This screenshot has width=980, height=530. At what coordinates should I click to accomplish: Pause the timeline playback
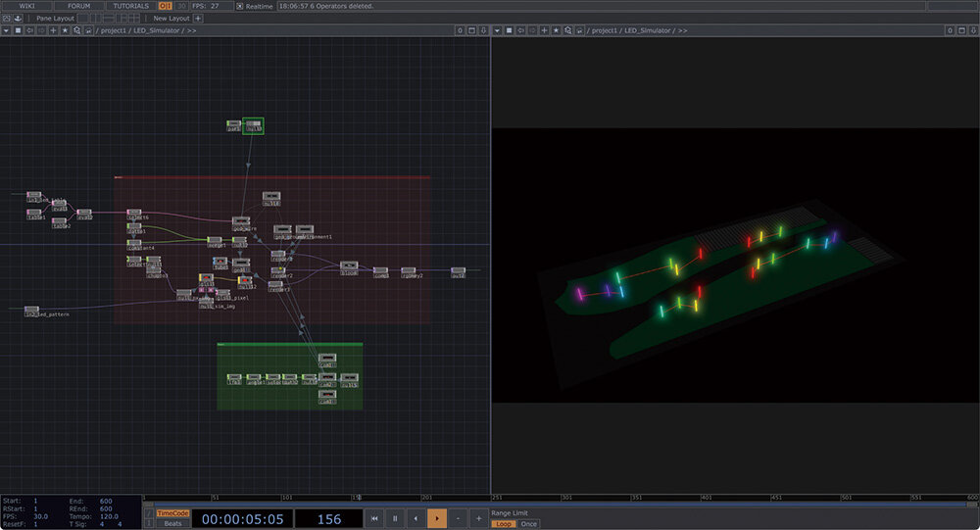[x=395, y=518]
